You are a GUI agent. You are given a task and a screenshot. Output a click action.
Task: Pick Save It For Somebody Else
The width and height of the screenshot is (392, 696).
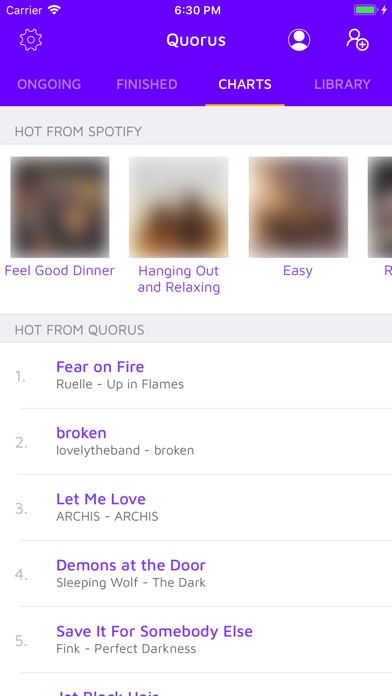196,640
